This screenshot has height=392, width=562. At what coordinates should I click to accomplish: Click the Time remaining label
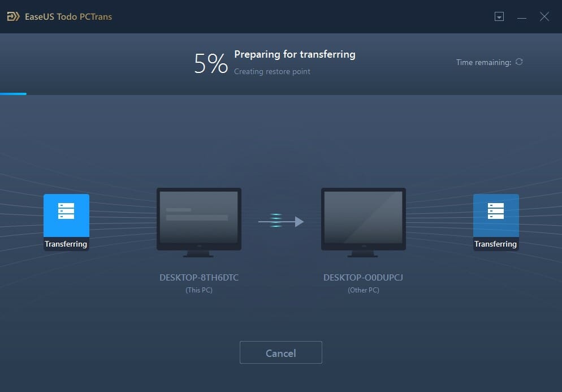tap(483, 62)
